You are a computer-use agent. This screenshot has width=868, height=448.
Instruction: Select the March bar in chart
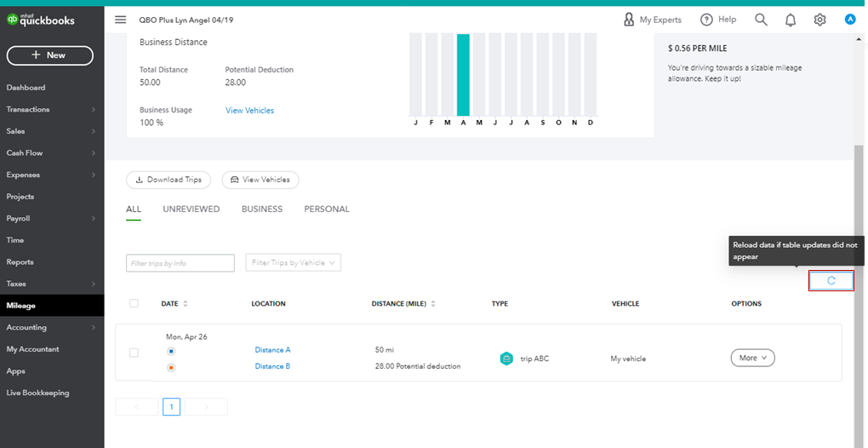tap(448, 74)
